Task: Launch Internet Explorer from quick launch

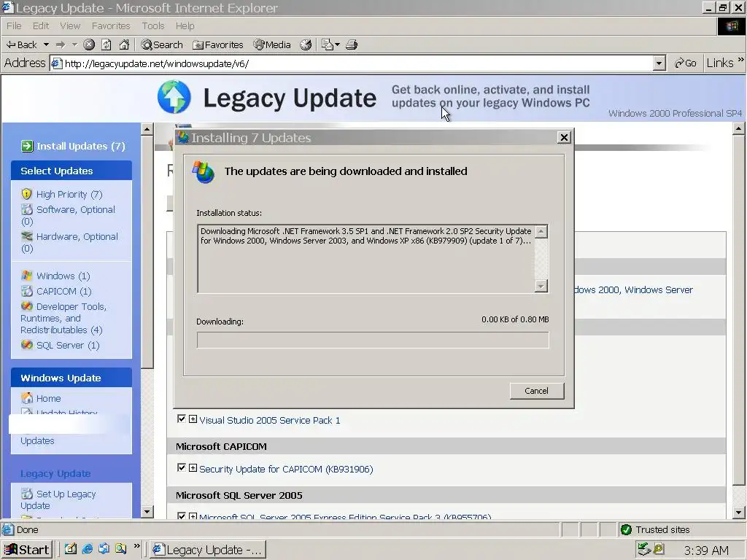Action: pos(88,549)
